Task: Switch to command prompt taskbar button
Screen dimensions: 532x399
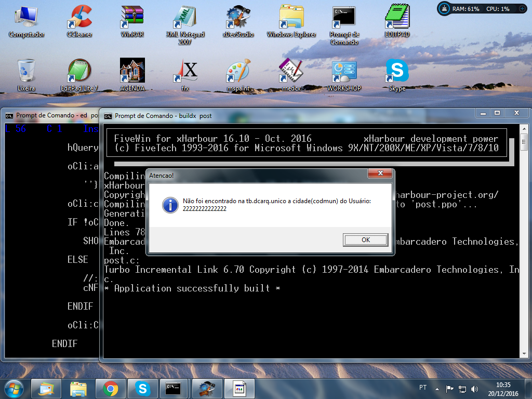Action: tap(174, 389)
